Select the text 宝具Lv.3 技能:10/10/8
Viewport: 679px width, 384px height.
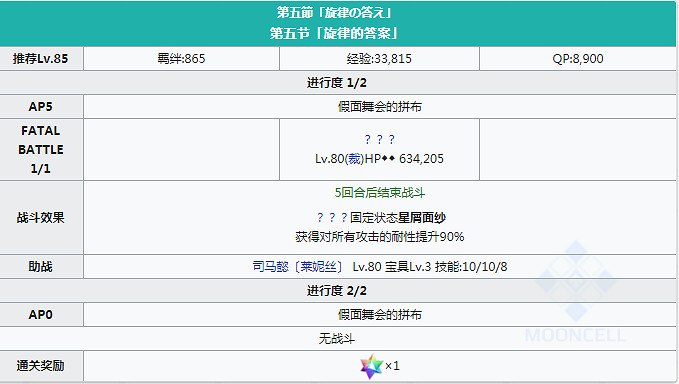click(x=446, y=267)
